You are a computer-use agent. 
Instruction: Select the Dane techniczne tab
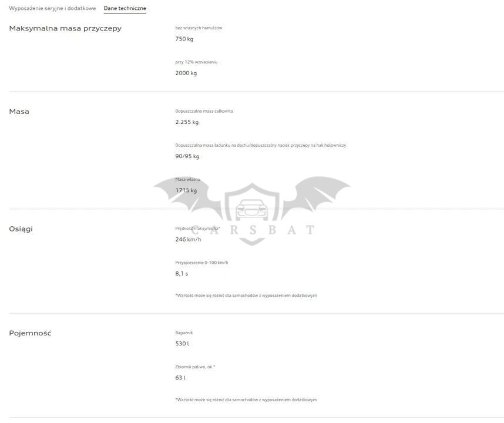(x=125, y=8)
